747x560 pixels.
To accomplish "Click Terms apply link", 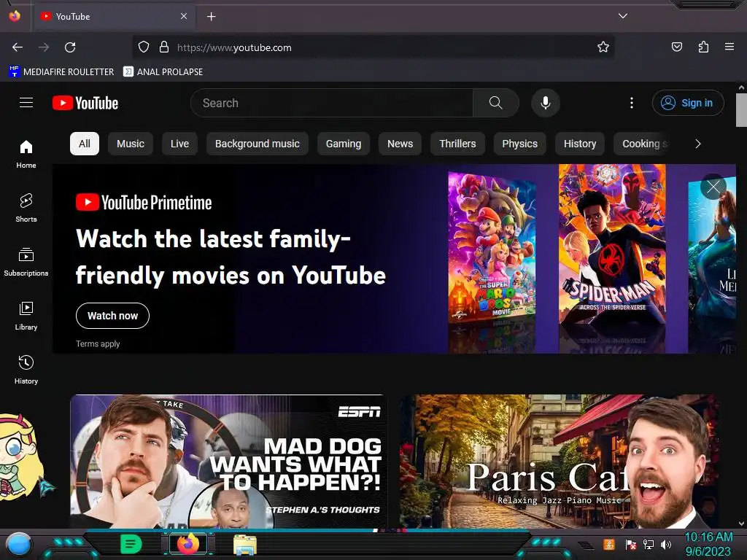I will tap(98, 344).
